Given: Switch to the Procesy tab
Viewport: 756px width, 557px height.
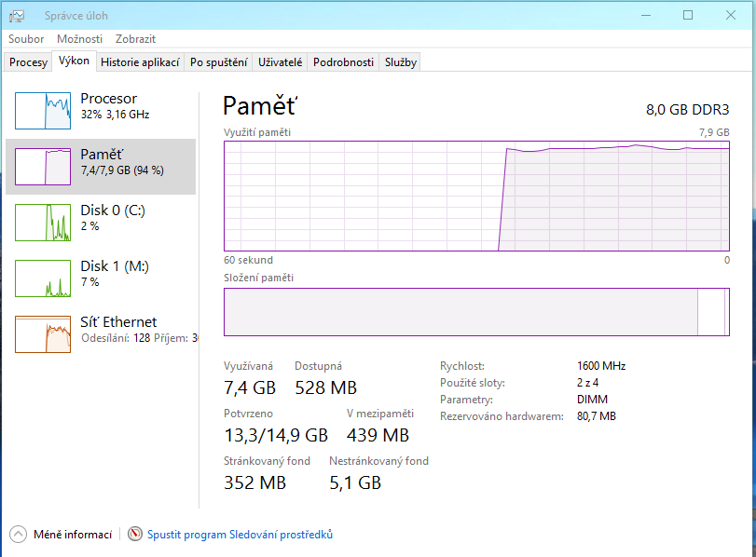Looking at the screenshot, I should [x=28, y=62].
